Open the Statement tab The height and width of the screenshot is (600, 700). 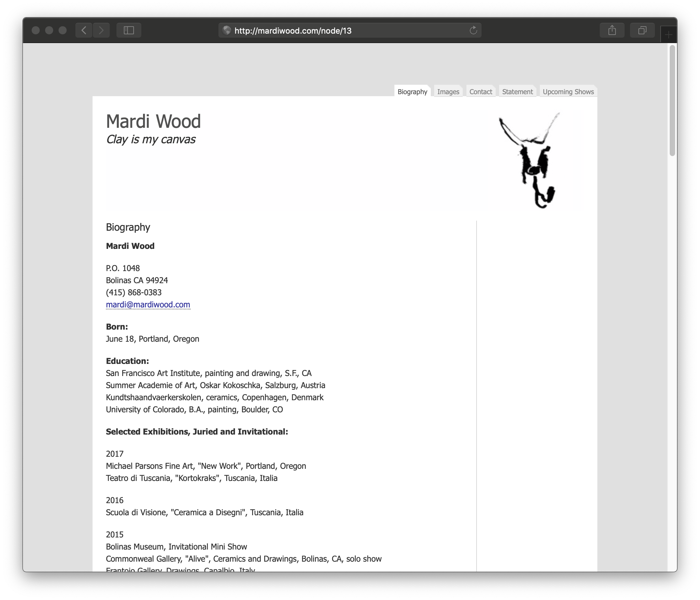click(x=517, y=91)
